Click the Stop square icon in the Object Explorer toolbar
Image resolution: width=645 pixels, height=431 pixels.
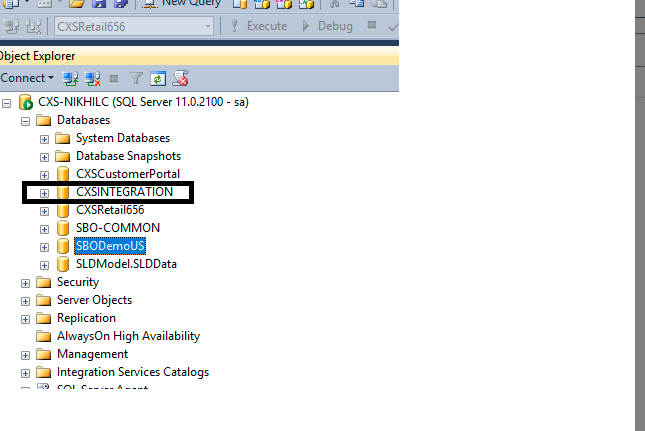[114, 79]
